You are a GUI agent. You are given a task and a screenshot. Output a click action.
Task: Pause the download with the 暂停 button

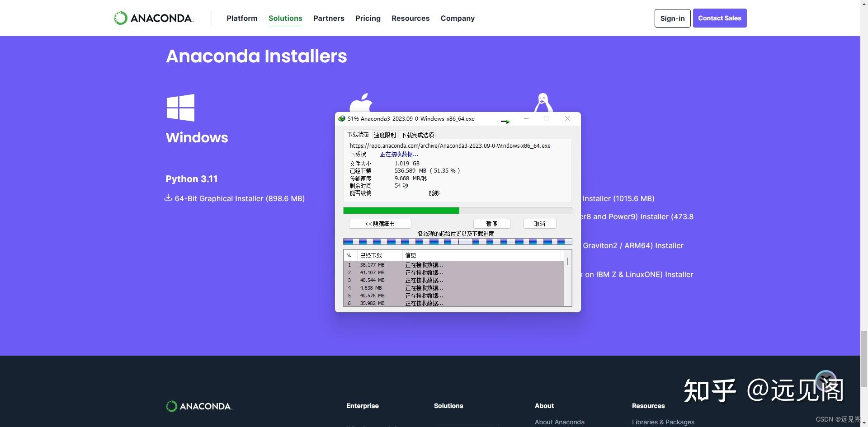pyautogui.click(x=491, y=223)
